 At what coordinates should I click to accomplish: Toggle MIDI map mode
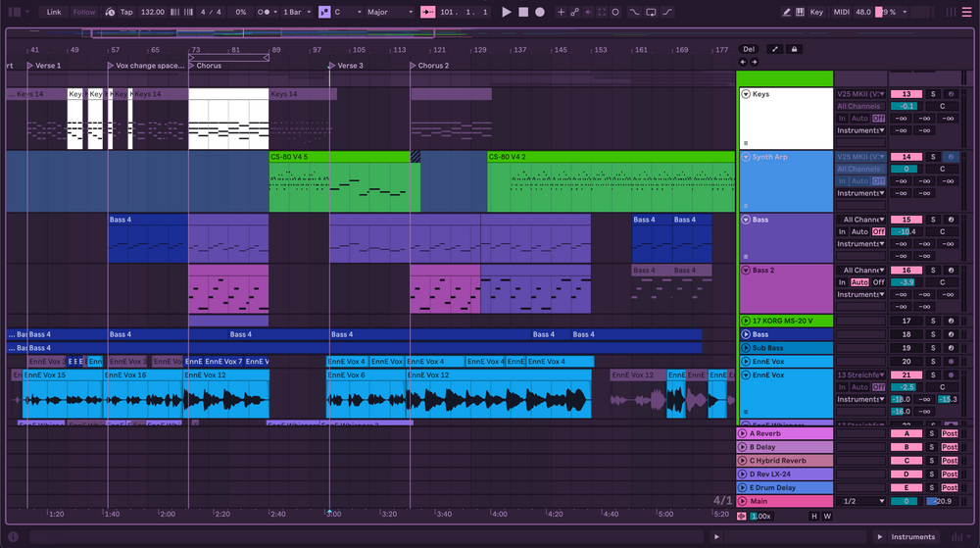tap(841, 12)
